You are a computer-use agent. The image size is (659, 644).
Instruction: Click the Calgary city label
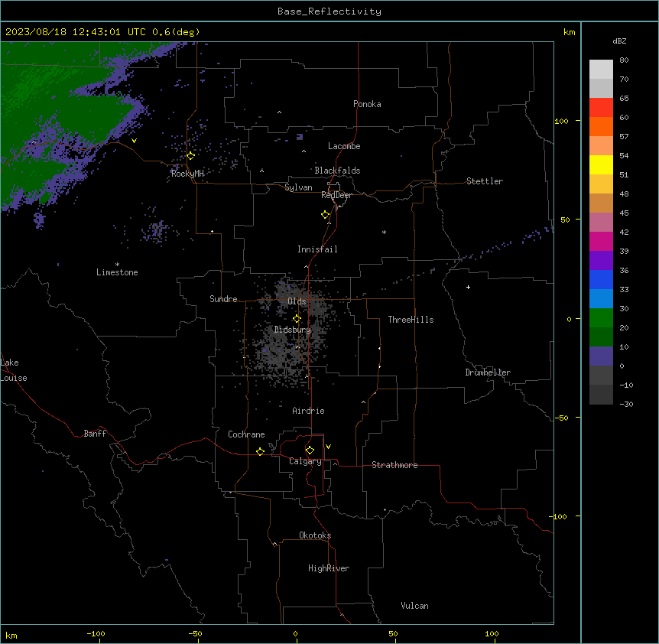[305, 461]
